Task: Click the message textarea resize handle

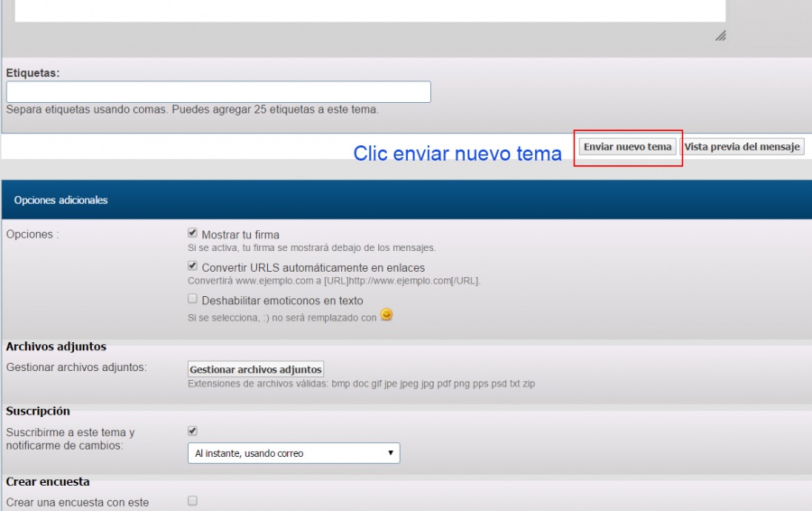Action: pos(720,35)
